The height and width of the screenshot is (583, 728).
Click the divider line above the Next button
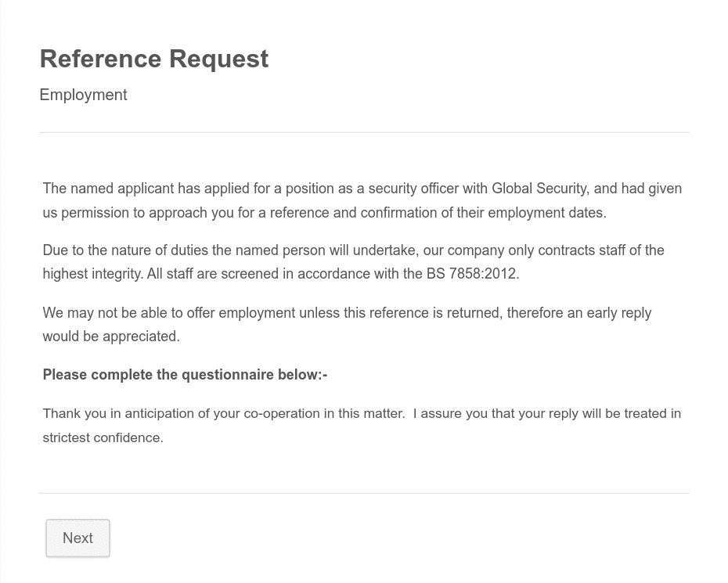pyautogui.click(x=364, y=493)
